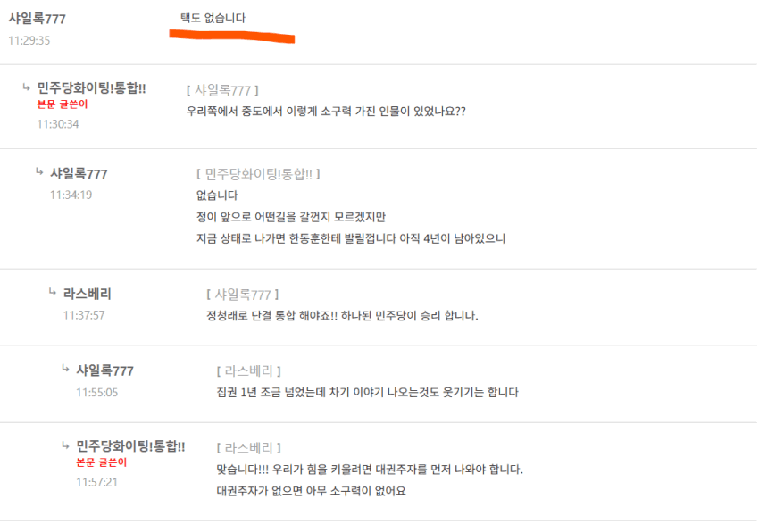Screen dimensions: 759x532
Task: Click the reply arrow icon beside 샤일록777 at 11:55:05
Action: (65, 369)
